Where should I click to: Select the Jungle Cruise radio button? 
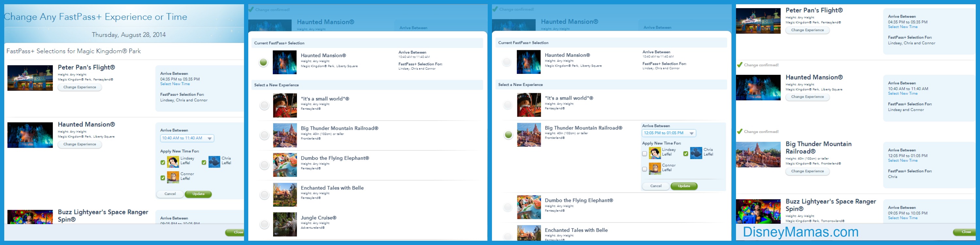[x=264, y=224]
